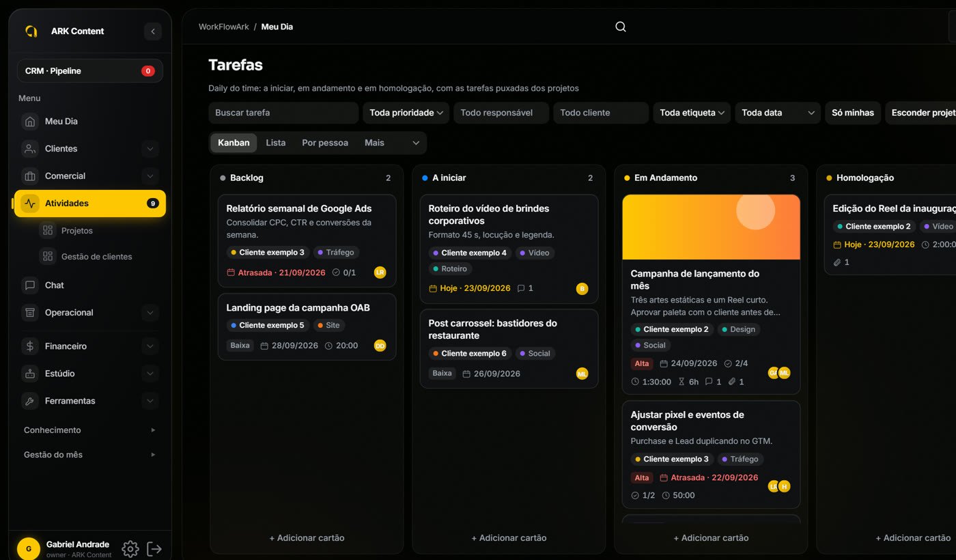Open the CRM · Pipeline item
The height and width of the screenshot is (560, 956).
point(90,71)
